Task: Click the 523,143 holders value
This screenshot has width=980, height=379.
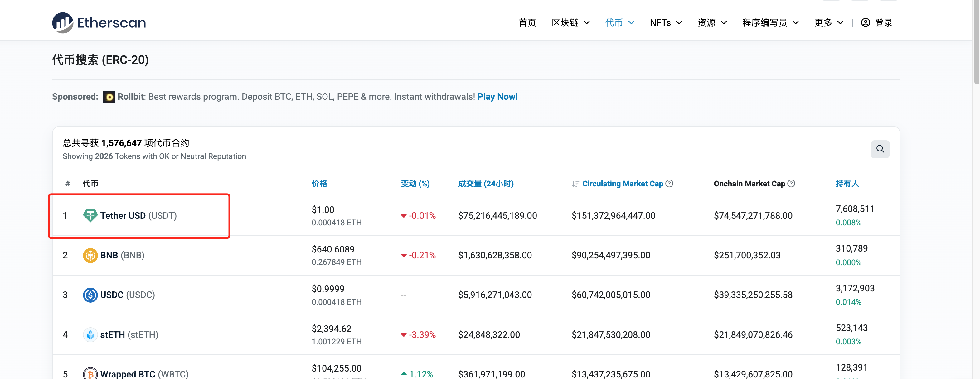Action: click(851, 328)
